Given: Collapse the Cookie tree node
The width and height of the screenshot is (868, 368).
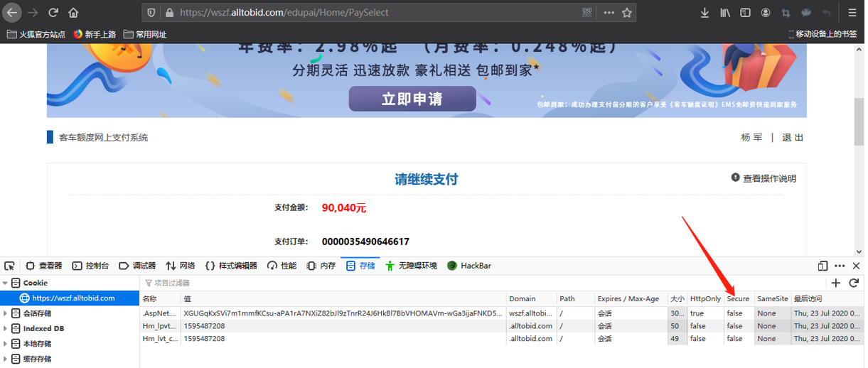Looking at the screenshot, I should (x=6, y=283).
